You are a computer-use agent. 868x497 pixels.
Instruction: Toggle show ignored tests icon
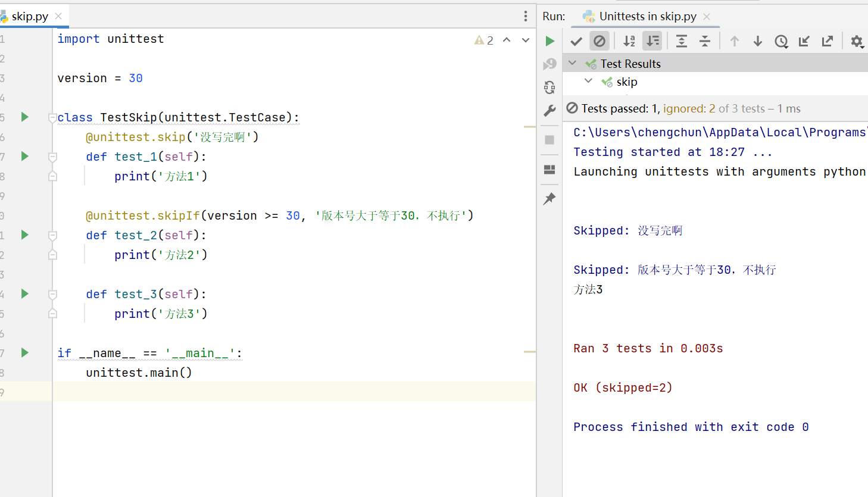(x=600, y=41)
